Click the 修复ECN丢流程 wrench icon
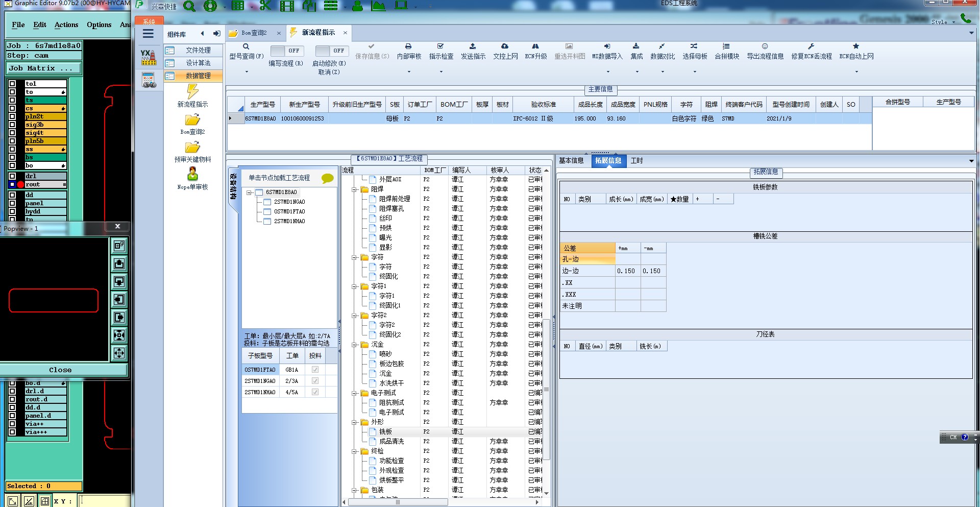This screenshot has width=980, height=507. coord(811,46)
